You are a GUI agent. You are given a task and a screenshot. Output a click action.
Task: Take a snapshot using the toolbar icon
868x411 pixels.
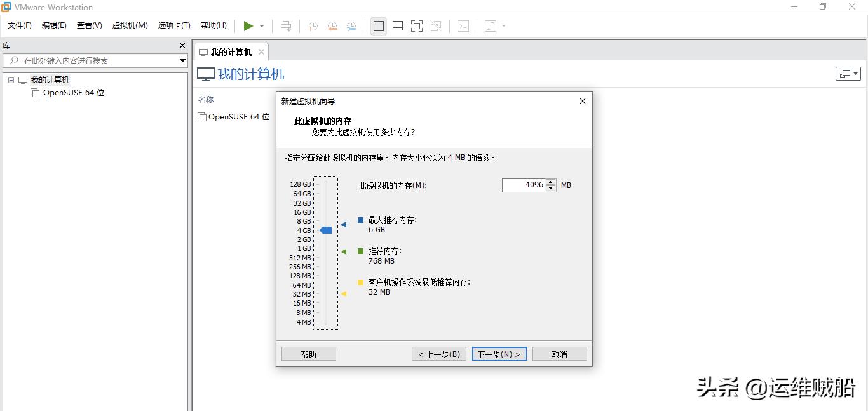pos(311,26)
